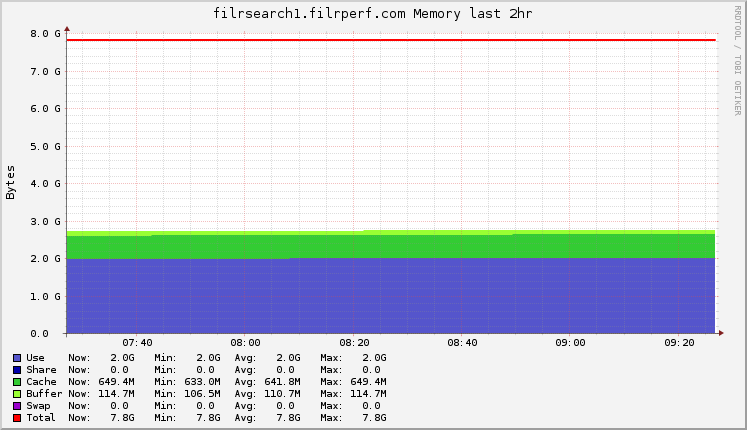Click the arrow at the x-axis end
This screenshot has width=747, height=430.
(x=721, y=333)
